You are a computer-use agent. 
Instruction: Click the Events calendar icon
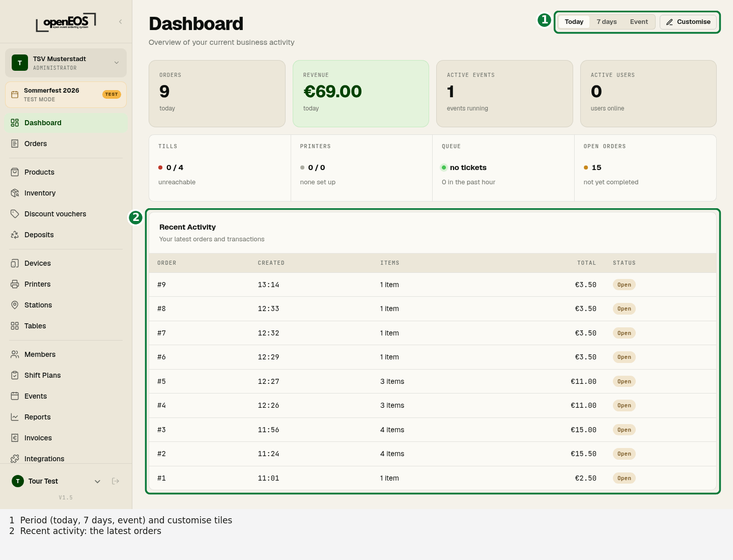point(15,396)
